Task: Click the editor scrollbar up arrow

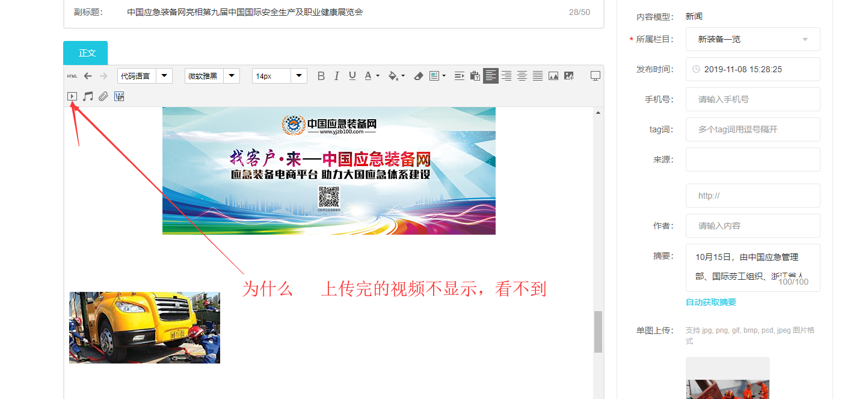Action: pos(598,113)
